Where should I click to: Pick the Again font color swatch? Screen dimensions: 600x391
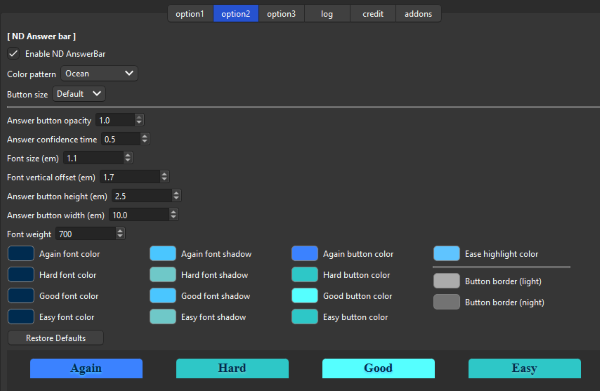[21, 254]
